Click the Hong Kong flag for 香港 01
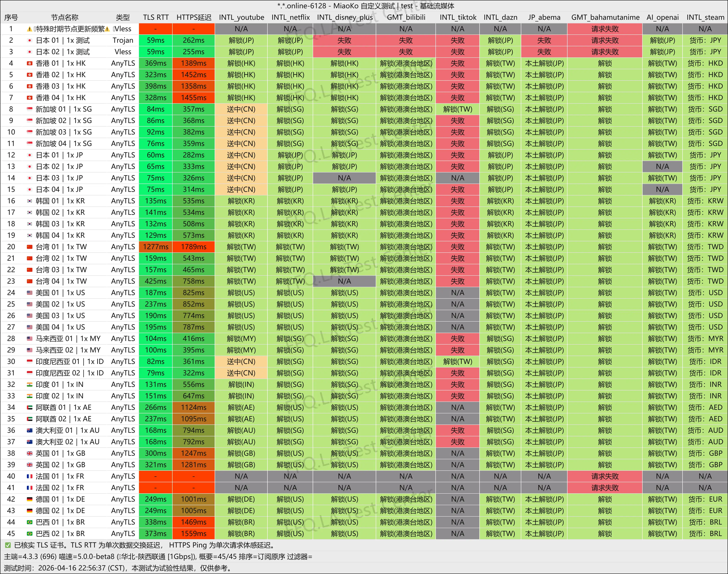This screenshot has width=728, height=574. click(x=29, y=63)
